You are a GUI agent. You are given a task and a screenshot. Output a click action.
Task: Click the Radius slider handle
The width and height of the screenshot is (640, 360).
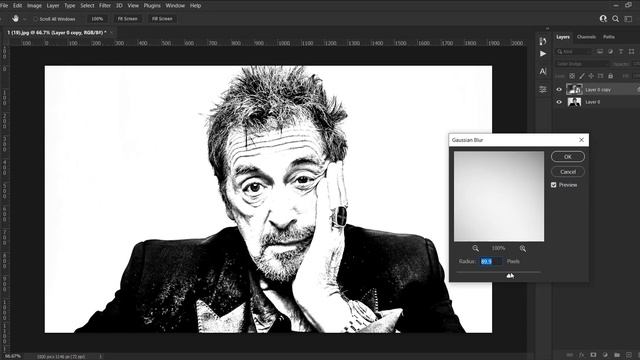click(x=510, y=276)
